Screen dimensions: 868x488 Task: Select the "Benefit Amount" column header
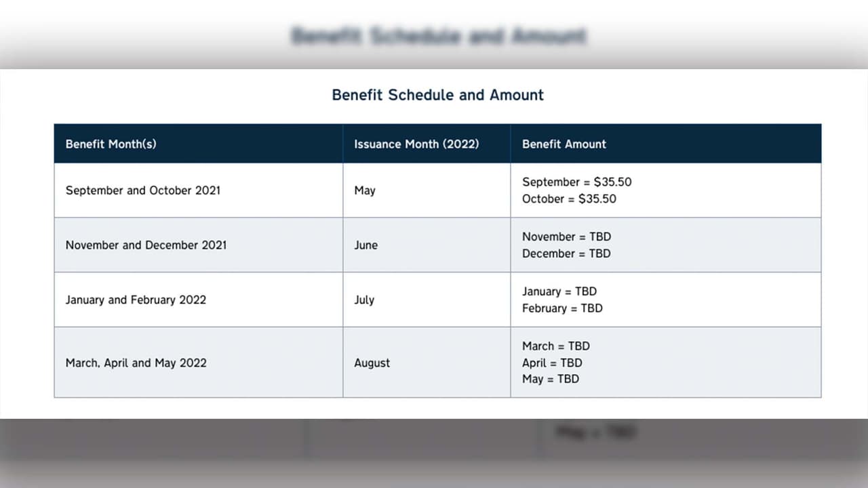click(x=564, y=144)
